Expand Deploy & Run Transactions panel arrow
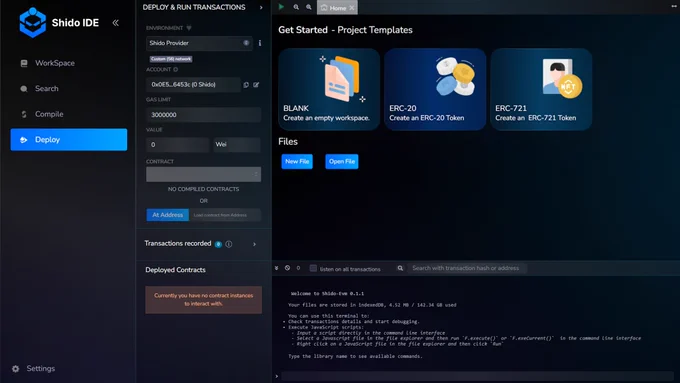680x383 pixels. coord(261,7)
